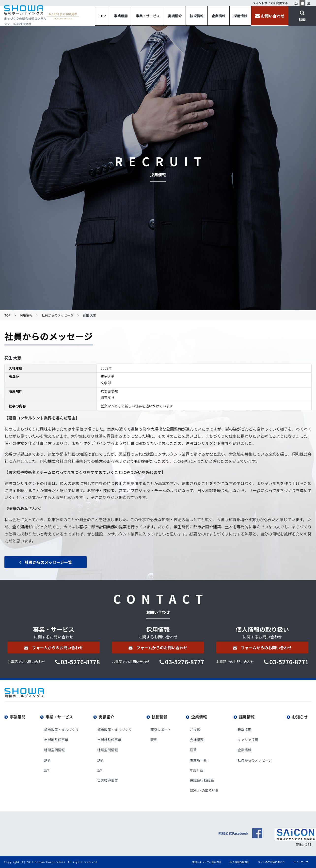The image size is (316, 868).
Task: Click the red お問い合わせ header button
Action: coord(270,16)
